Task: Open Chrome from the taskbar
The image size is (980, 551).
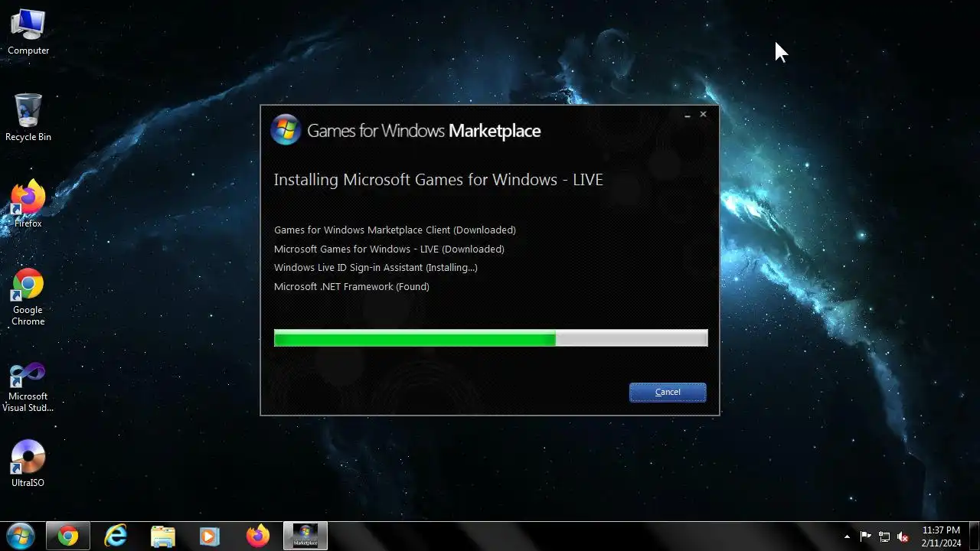Action: 68,536
